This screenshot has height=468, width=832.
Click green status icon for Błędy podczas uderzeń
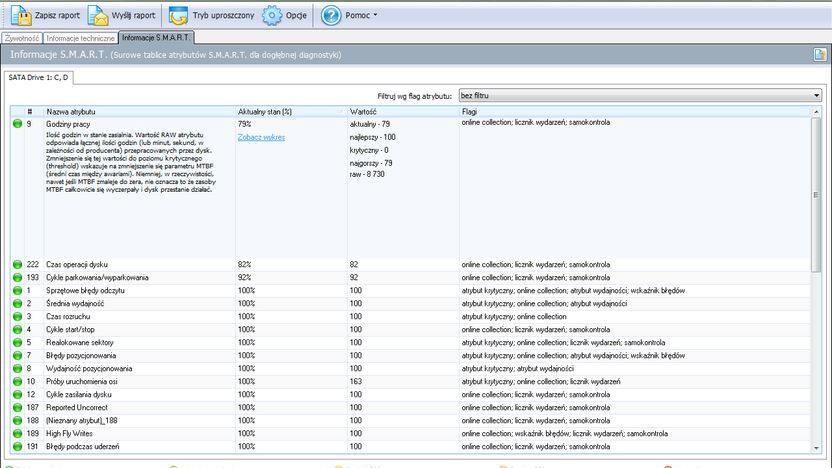tap(18, 446)
